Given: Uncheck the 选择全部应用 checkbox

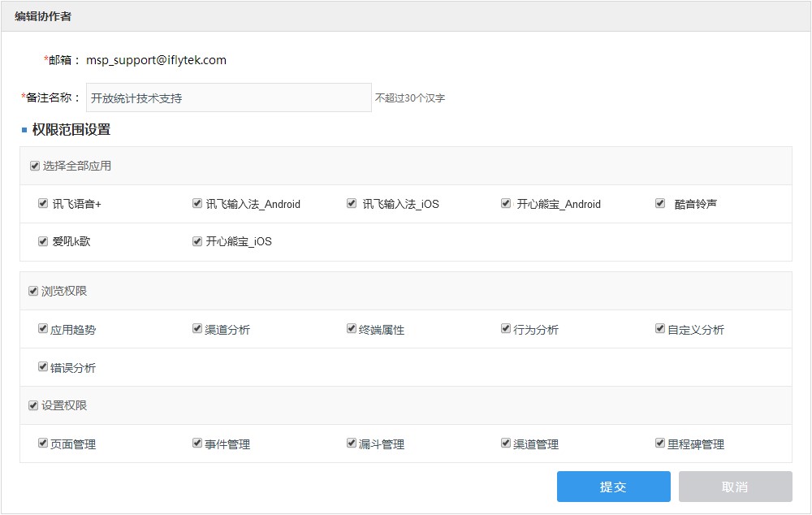Looking at the screenshot, I should (35, 166).
